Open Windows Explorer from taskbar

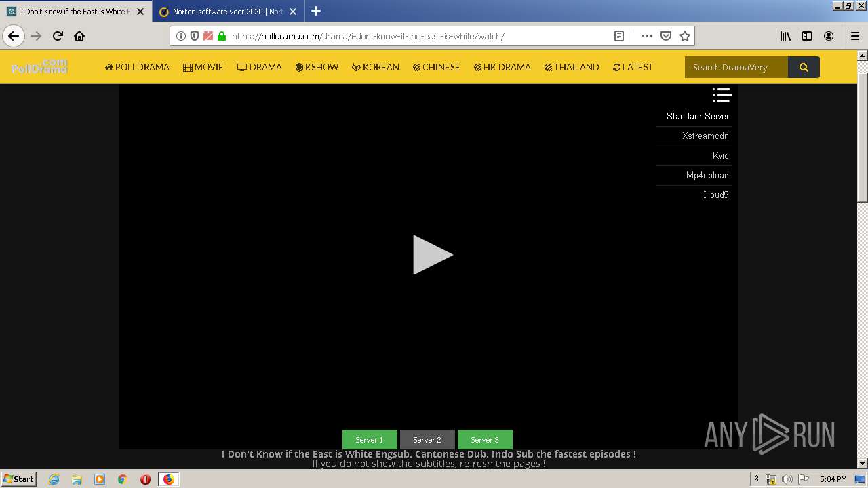tap(77, 479)
